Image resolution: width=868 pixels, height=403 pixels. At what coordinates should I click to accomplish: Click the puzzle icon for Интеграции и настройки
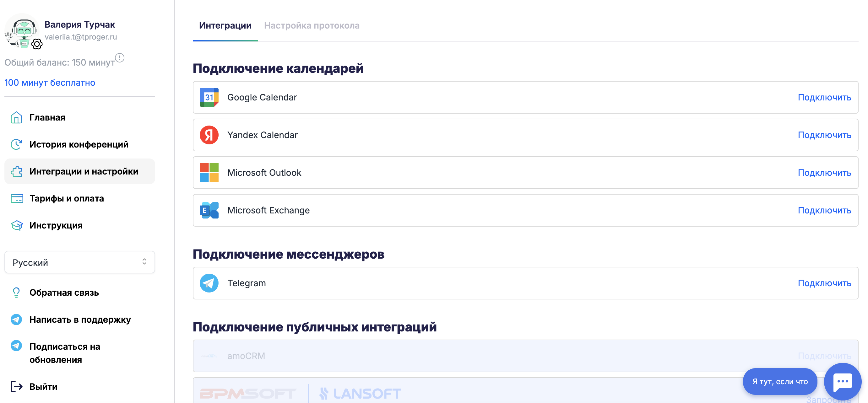16,171
